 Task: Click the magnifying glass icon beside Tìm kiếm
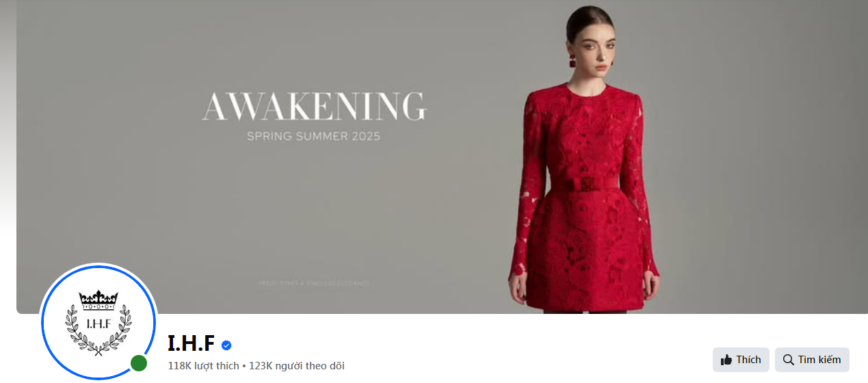point(789,359)
